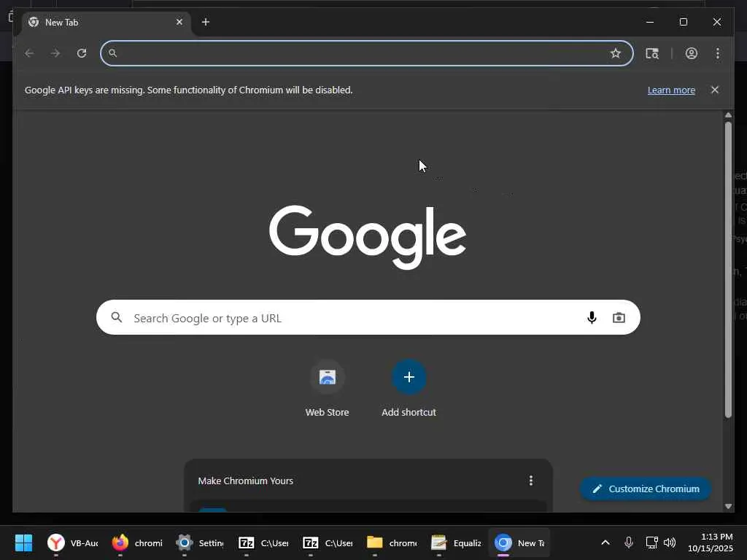Click Chromium New Tab taskbar button
The height and width of the screenshot is (560, 747).
519,542
